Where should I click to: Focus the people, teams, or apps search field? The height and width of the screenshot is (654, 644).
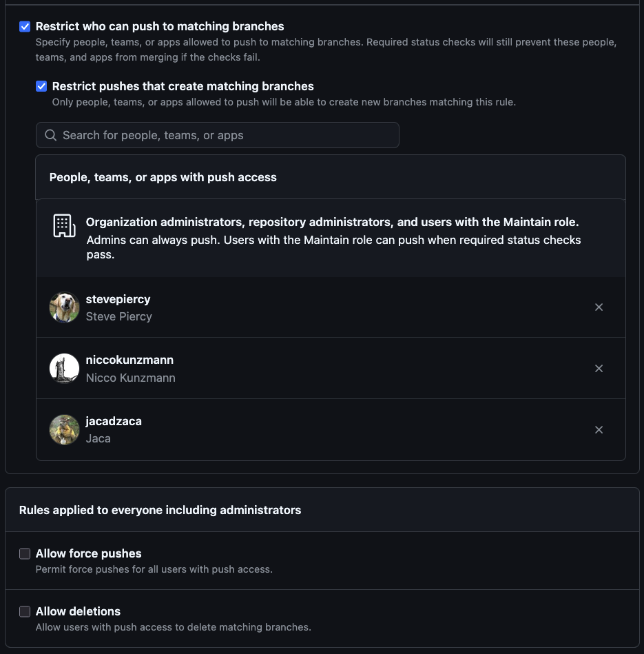point(227,135)
